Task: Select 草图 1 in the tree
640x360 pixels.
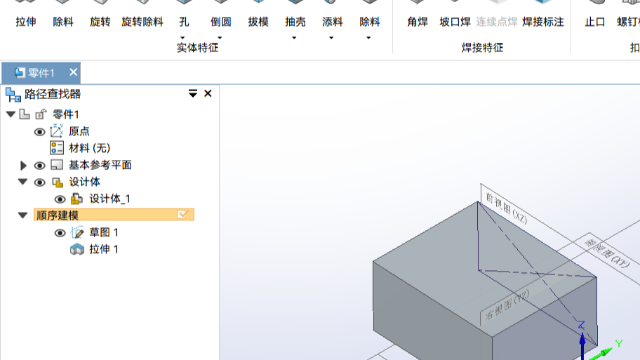Action: [x=104, y=232]
